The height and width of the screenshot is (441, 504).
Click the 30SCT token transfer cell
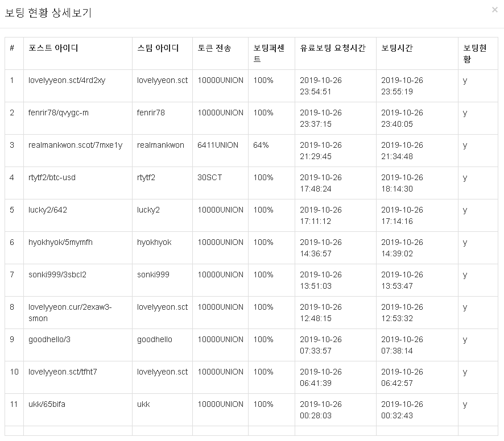click(x=209, y=178)
